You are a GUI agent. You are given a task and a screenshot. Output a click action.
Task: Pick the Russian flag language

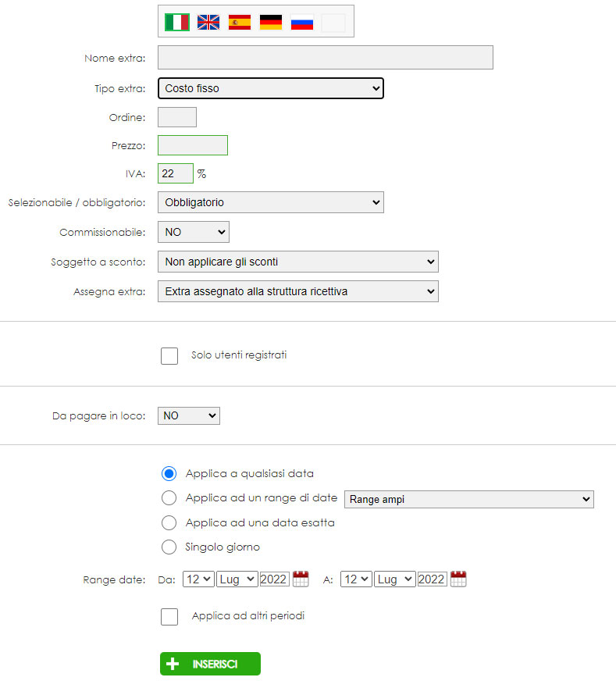pyautogui.click(x=302, y=22)
